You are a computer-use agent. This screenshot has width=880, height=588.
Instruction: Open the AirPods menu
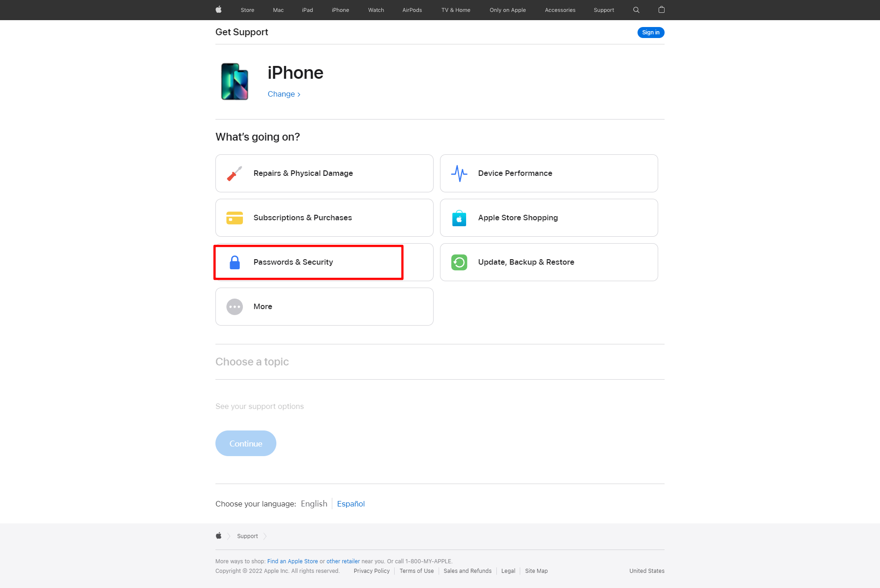click(412, 10)
